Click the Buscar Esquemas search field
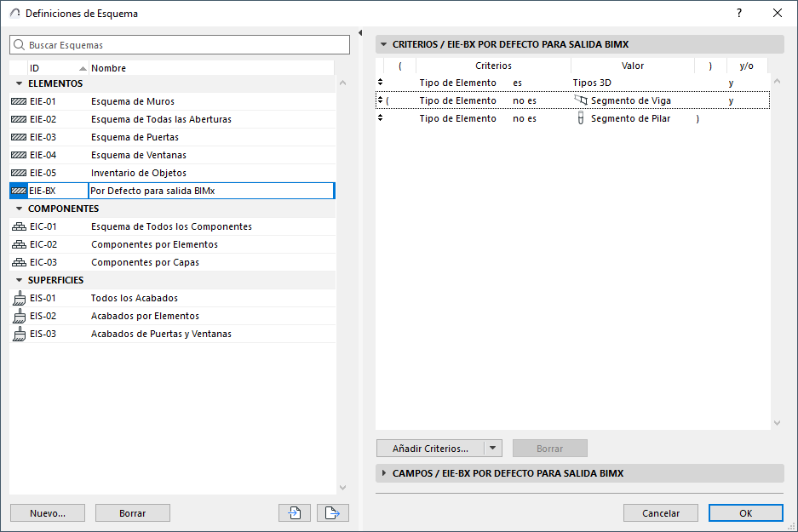Screen dimensions: 798x532 pos(180,44)
